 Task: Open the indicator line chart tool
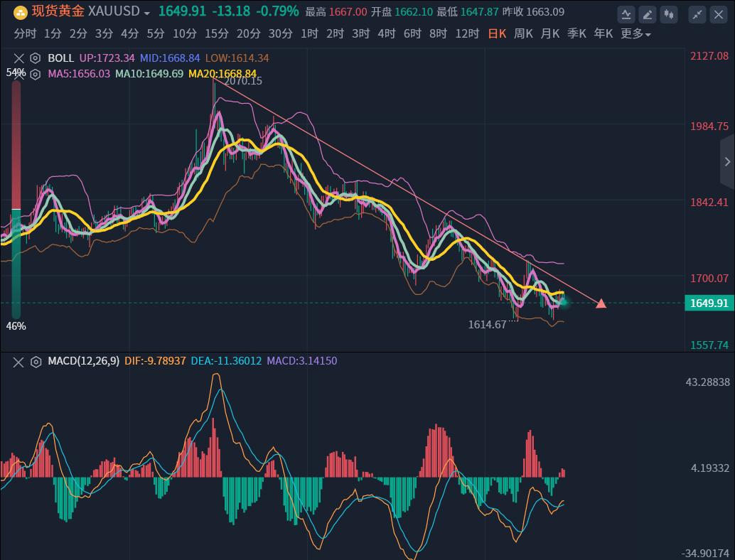626,14
